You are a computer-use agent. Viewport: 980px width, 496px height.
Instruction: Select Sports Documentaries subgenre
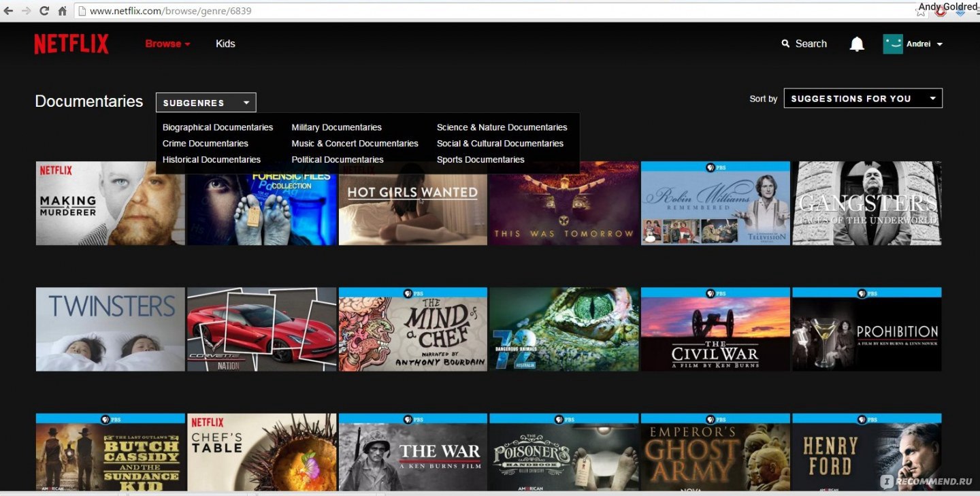point(480,160)
